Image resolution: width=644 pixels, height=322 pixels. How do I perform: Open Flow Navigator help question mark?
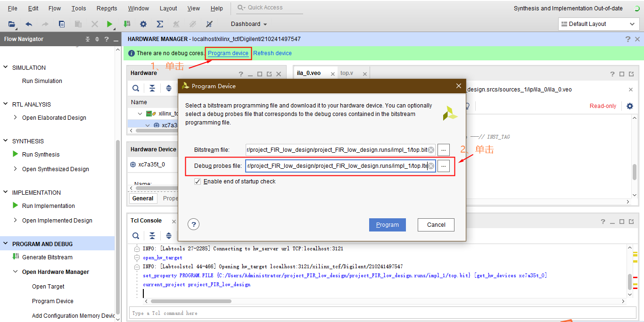click(107, 39)
